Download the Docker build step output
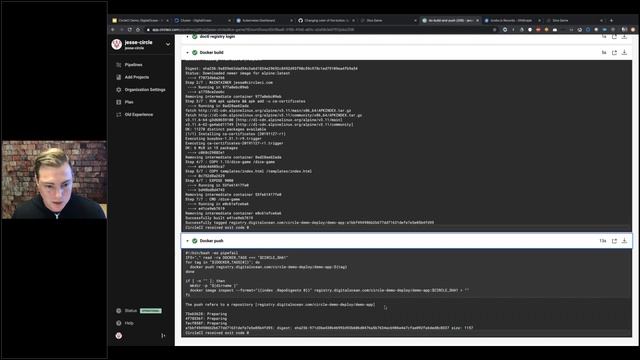The width and height of the screenshot is (640, 360). (x=624, y=53)
